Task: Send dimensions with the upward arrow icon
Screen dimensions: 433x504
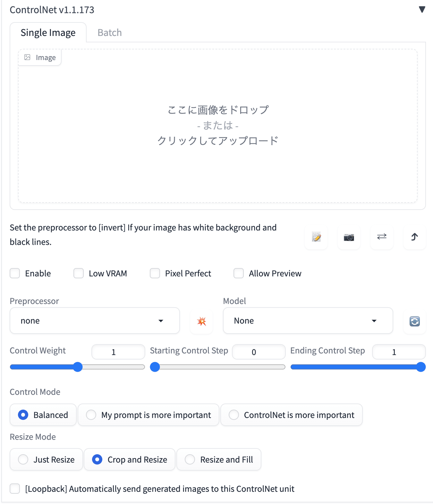Action: (x=414, y=237)
